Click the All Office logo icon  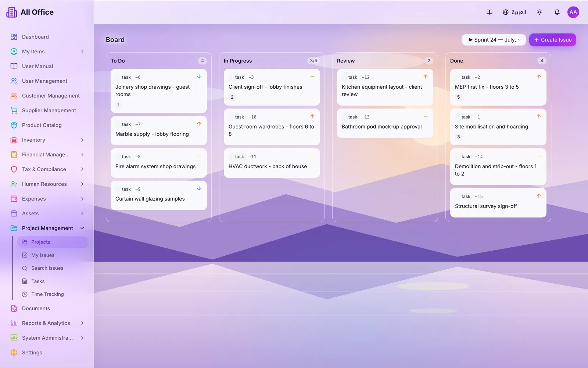click(x=12, y=12)
